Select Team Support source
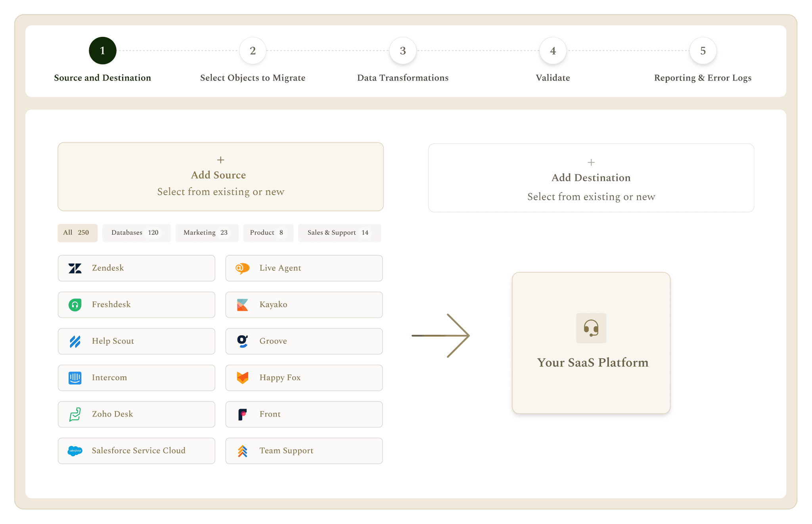Screen dimensions: 812x524 click(x=304, y=451)
